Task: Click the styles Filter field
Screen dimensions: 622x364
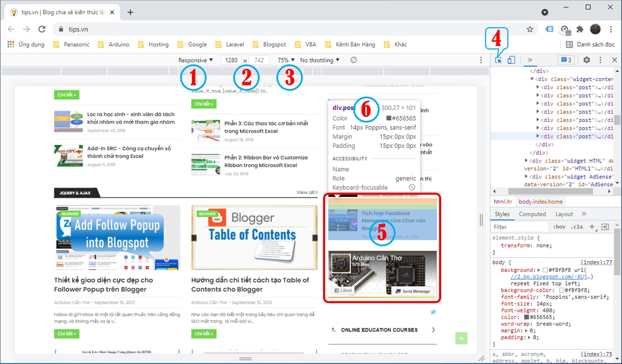Action: (520, 227)
